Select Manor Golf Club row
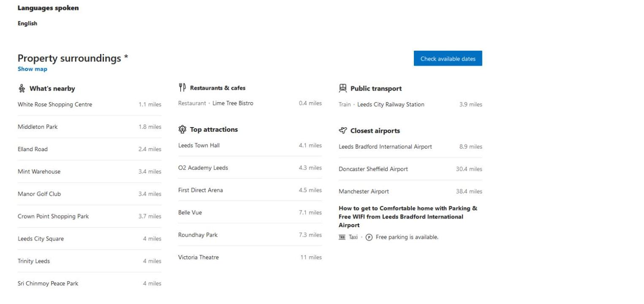This screenshot has width=644, height=304. 90,194
